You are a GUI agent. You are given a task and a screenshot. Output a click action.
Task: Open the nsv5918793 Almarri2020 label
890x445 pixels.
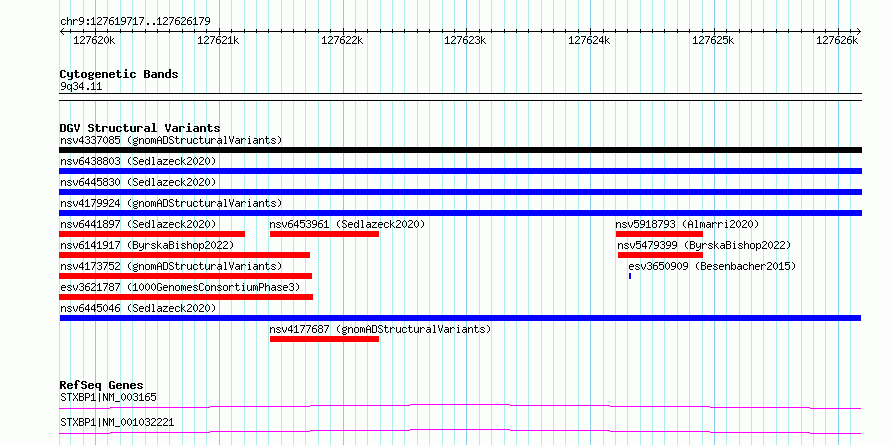click(x=687, y=224)
